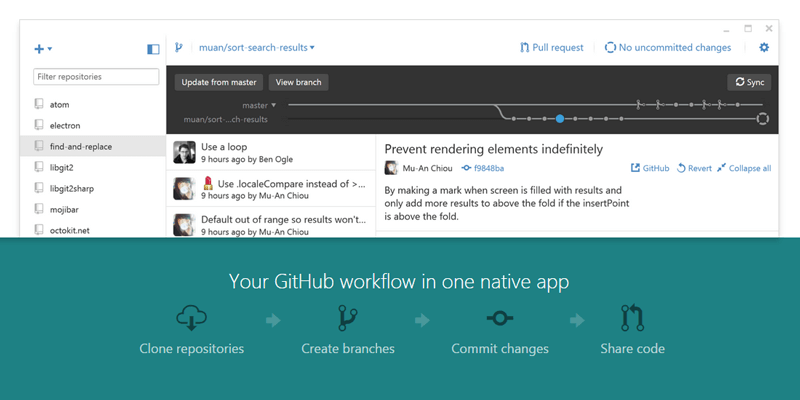
Task: Open the settings gear menu
Action: point(764,47)
